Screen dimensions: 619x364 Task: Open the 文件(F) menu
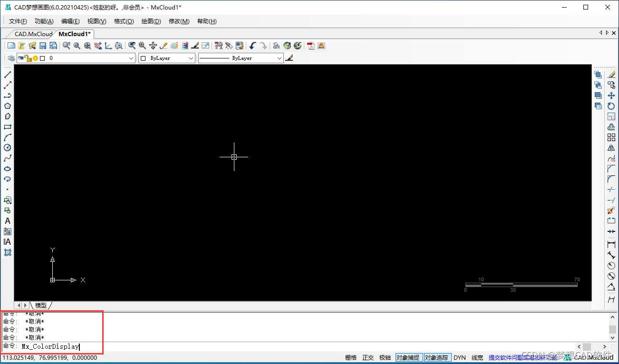[x=18, y=21]
